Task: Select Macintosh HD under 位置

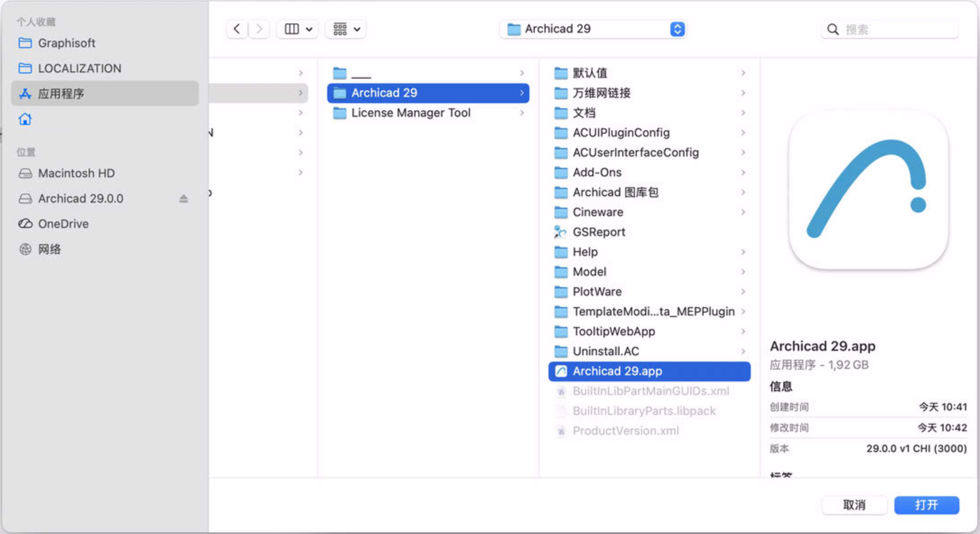Action: click(77, 173)
